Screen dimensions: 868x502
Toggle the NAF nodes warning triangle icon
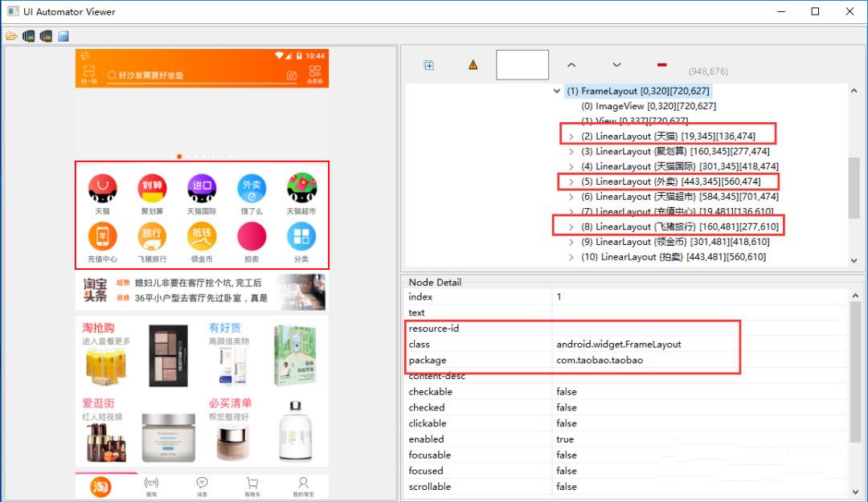(x=473, y=65)
